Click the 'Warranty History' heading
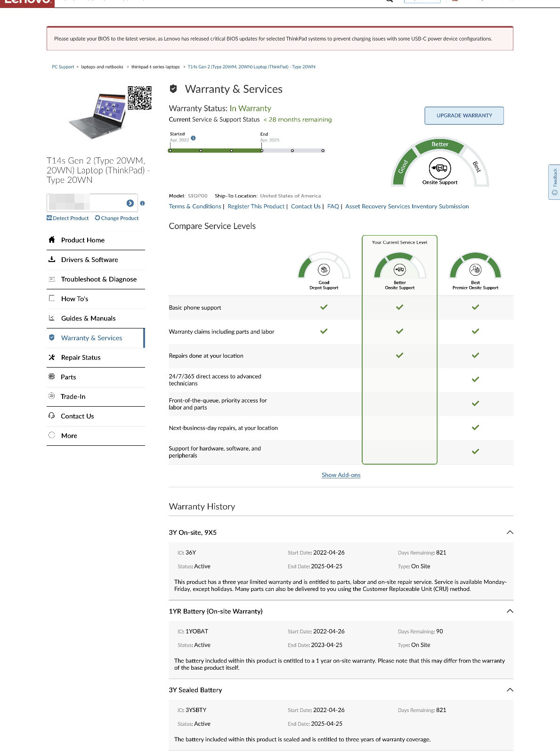560x754 pixels. (202, 507)
